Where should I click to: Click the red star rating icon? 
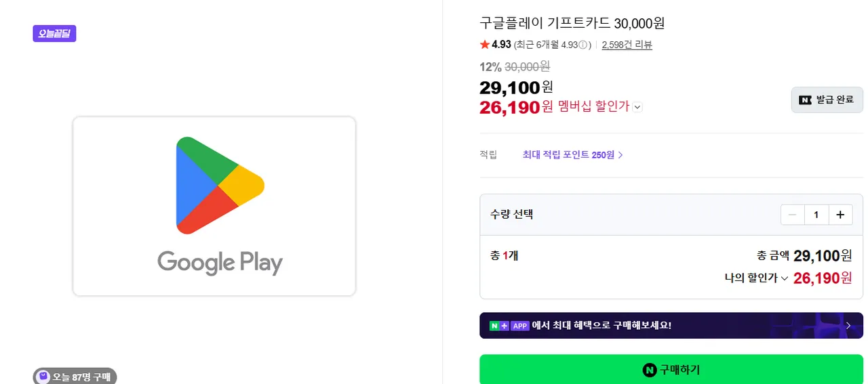[x=484, y=45]
